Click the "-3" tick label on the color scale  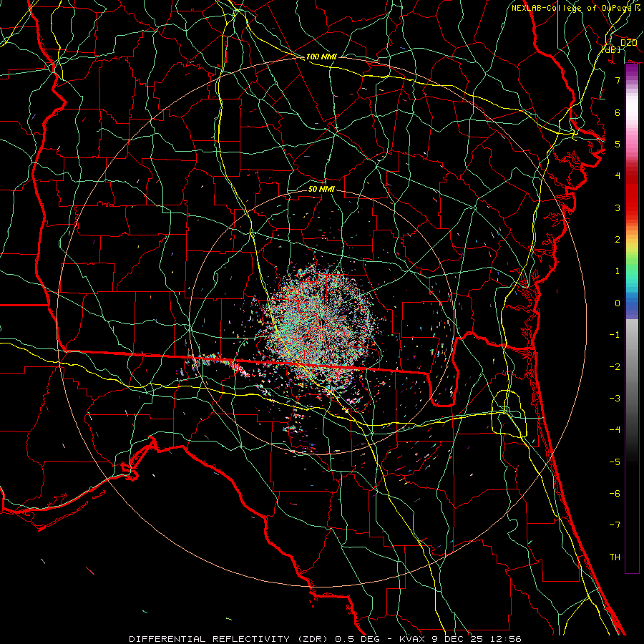click(615, 399)
